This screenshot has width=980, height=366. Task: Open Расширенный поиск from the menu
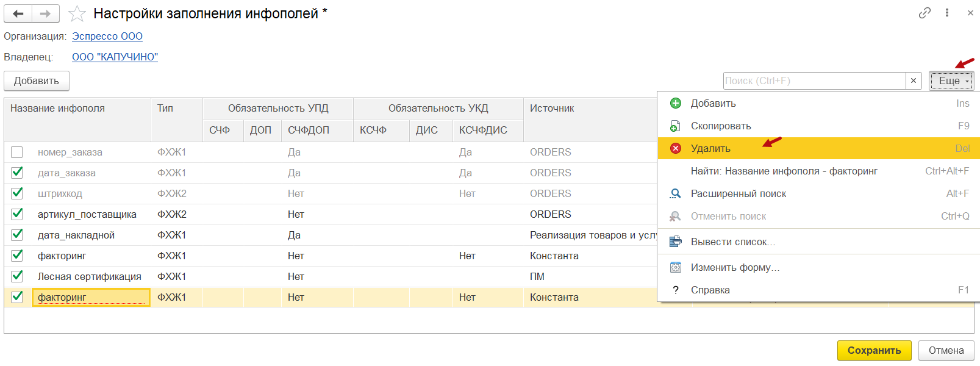818,193
